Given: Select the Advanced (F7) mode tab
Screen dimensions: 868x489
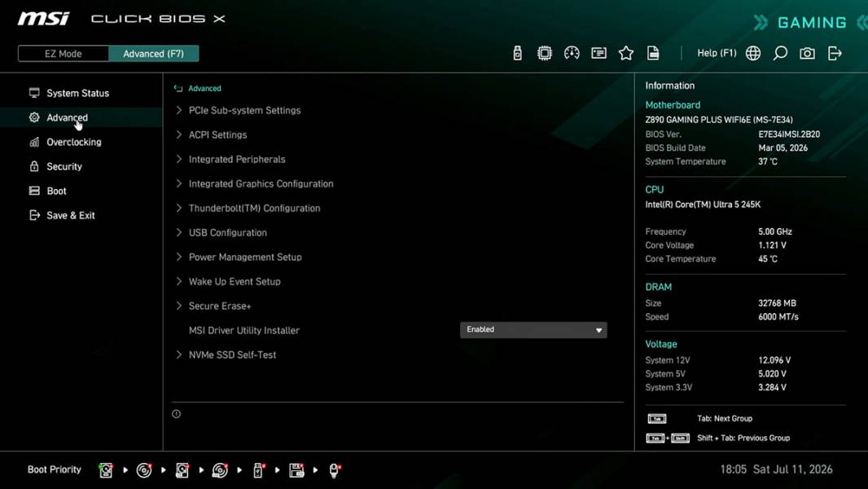Looking at the screenshot, I should tap(153, 54).
